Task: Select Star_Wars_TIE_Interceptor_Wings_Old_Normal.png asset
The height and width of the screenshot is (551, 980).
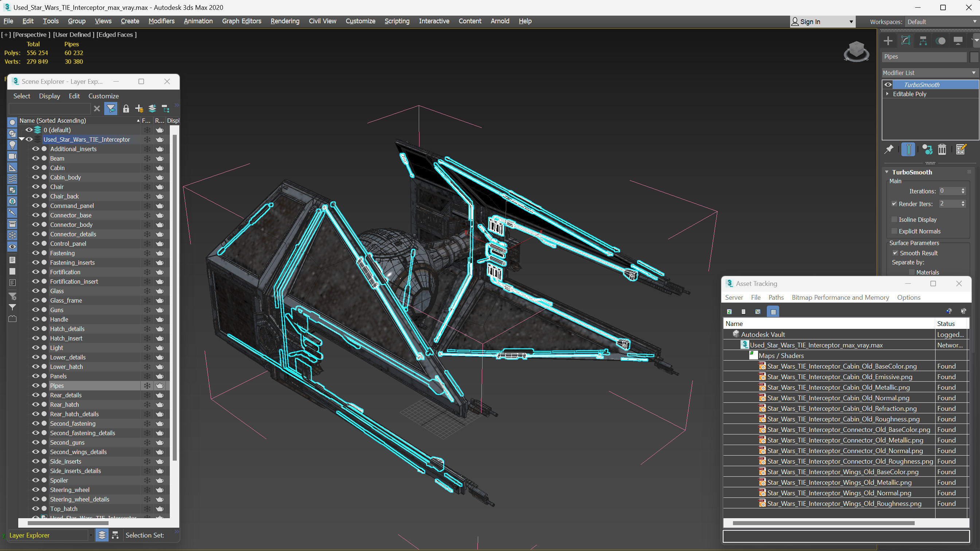Action: (x=839, y=493)
